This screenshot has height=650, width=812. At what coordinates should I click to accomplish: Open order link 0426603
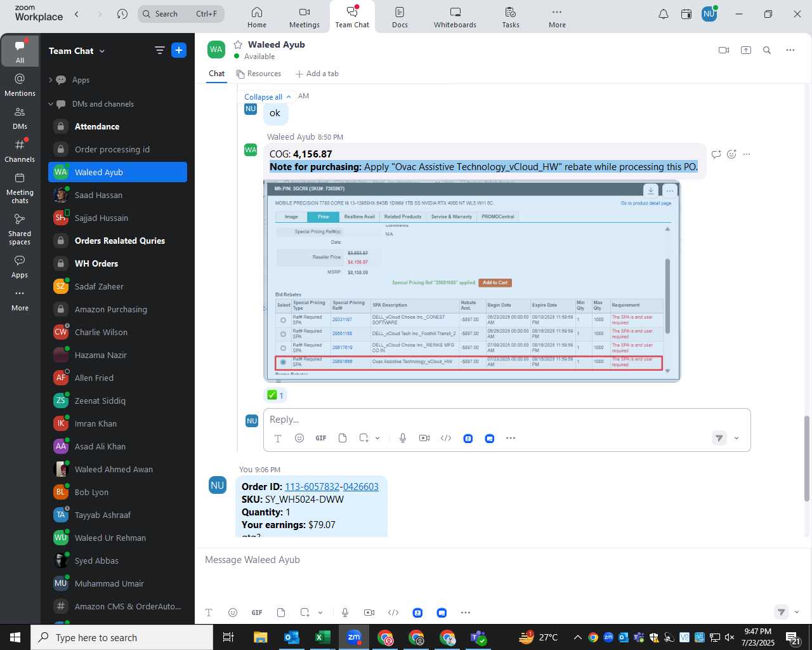click(x=361, y=487)
